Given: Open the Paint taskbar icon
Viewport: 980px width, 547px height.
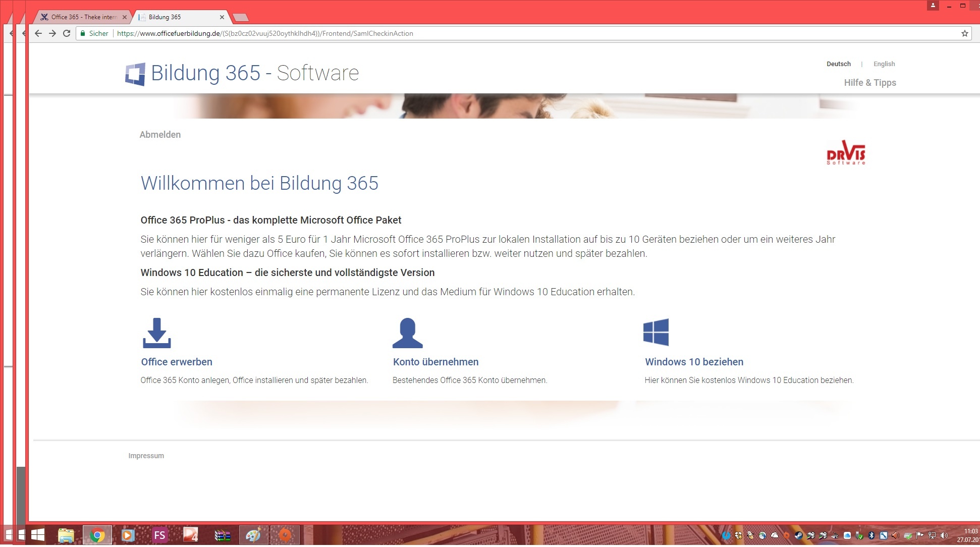Looking at the screenshot, I should [253, 535].
